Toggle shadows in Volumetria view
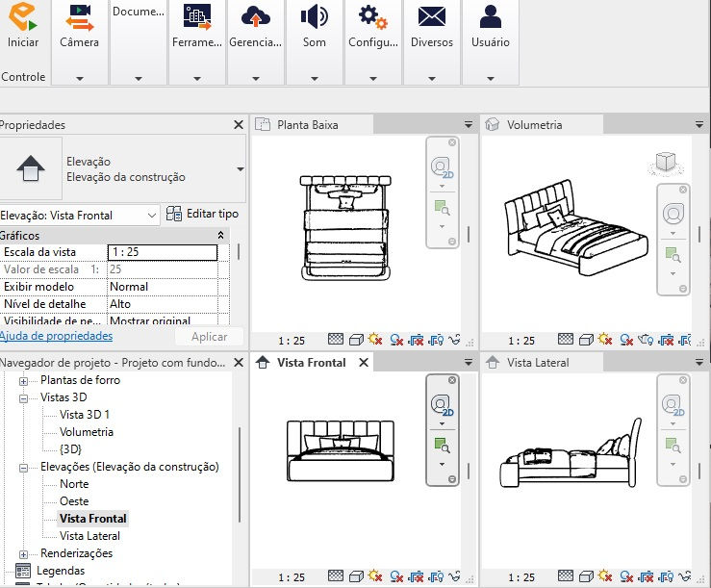This screenshot has width=711, height=588. click(x=626, y=340)
